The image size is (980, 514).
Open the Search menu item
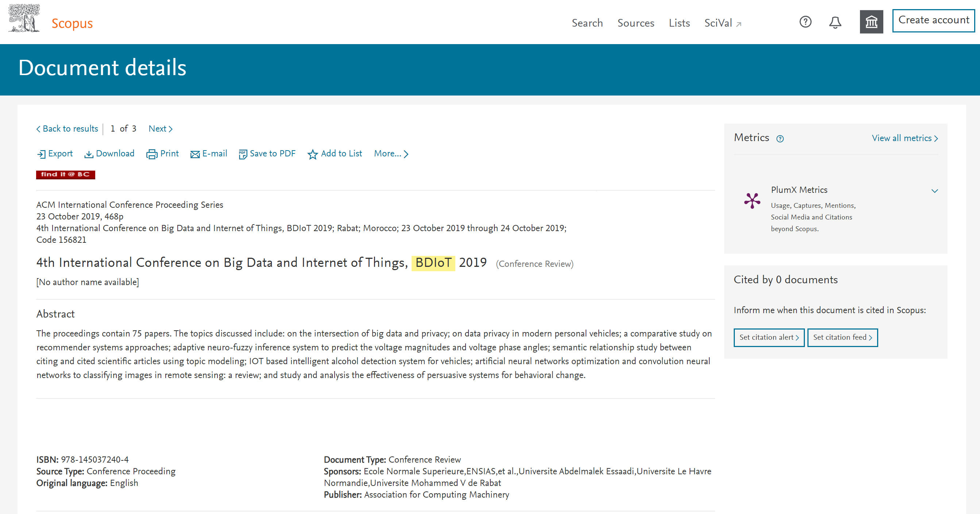click(x=587, y=23)
